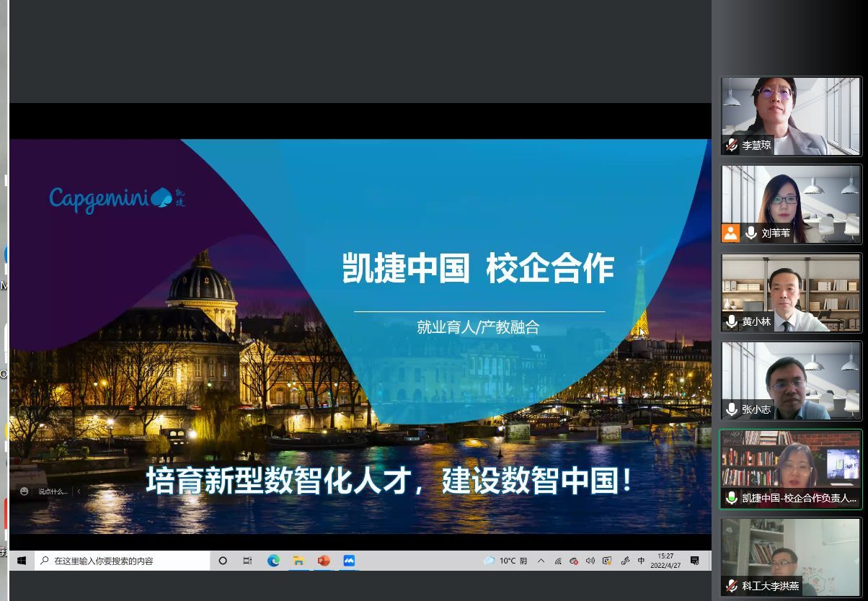Open the taskbar clock showing 15:27
868x601 pixels.
(x=665, y=561)
